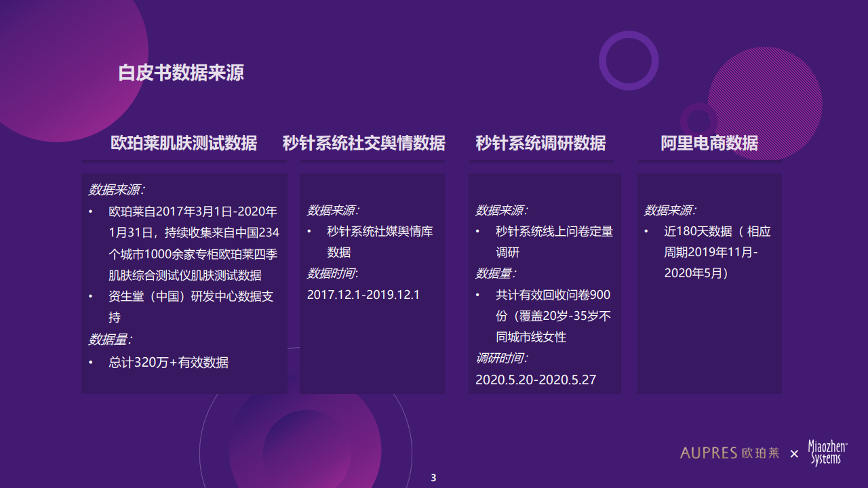The image size is (868, 488).
Task: Click 数据来源 label in the 阿里电商数据 card
Action: [670, 210]
